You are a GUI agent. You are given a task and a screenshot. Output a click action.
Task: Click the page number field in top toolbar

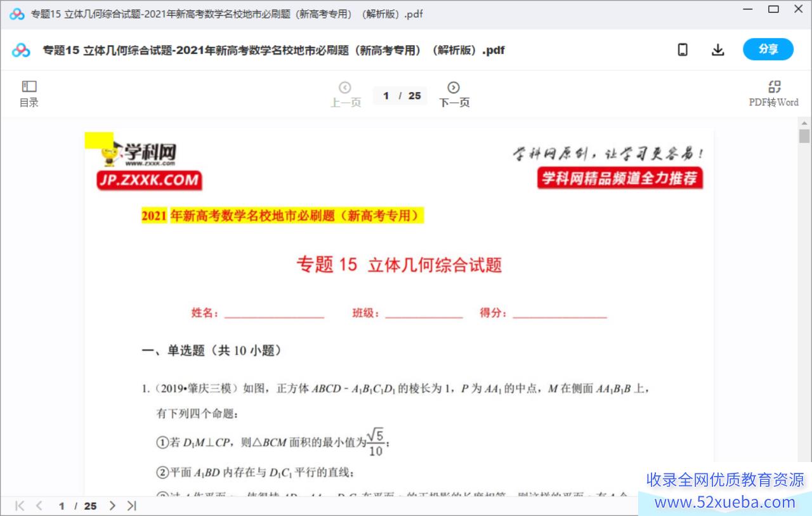(x=386, y=96)
